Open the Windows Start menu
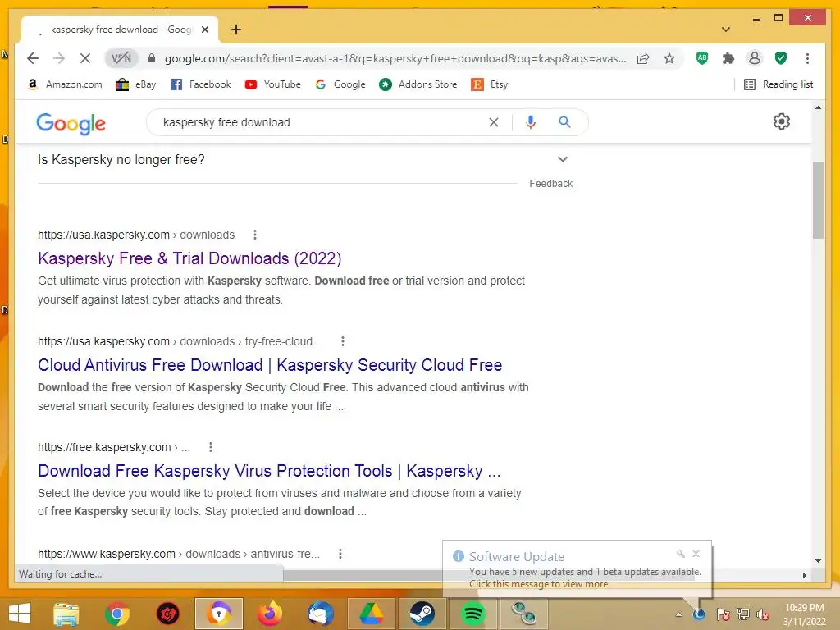This screenshot has height=630, width=840. tap(20, 614)
